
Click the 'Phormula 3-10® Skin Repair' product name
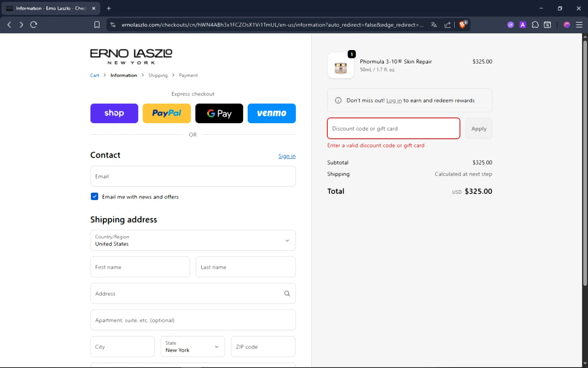pos(396,62)
